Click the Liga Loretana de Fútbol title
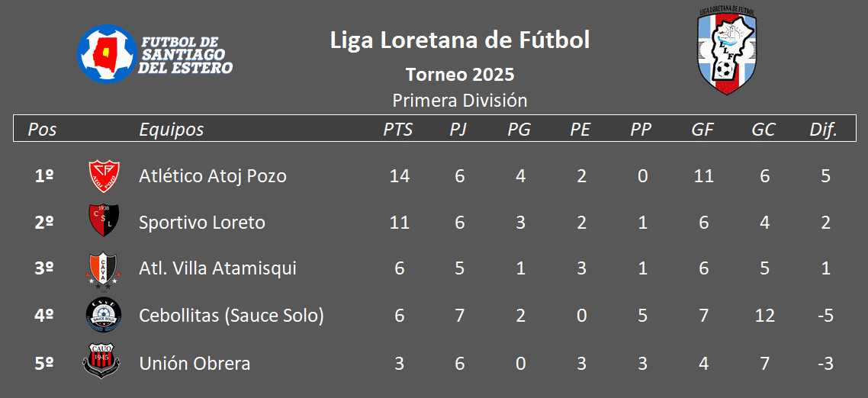Screen dimensions: 868x398 pyautogui.click(x=459, y=40)
